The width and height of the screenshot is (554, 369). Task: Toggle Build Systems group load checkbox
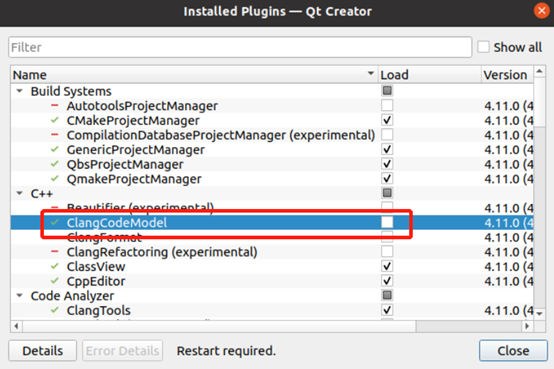pos(387,91)
